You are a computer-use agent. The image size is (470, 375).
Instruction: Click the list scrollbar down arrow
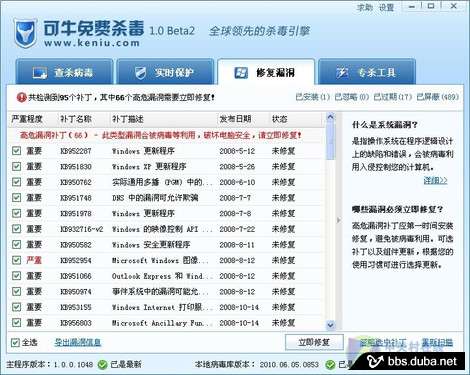pos(330,325)
